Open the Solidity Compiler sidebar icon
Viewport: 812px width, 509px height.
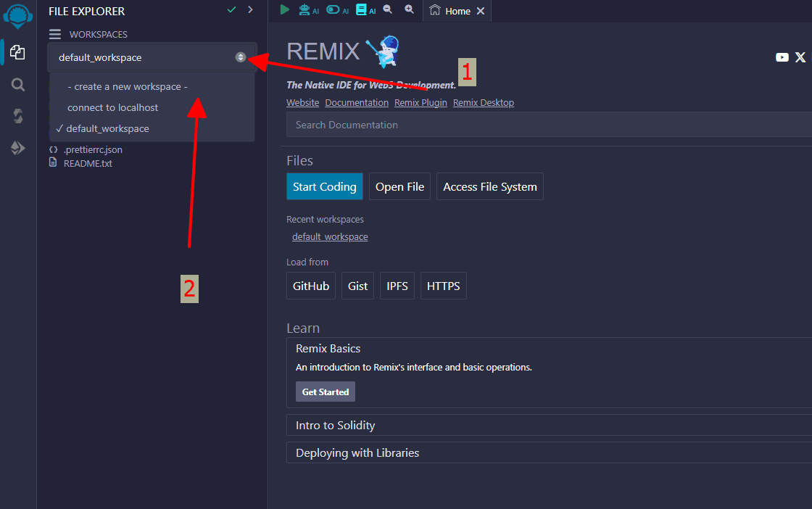point(17,116)
